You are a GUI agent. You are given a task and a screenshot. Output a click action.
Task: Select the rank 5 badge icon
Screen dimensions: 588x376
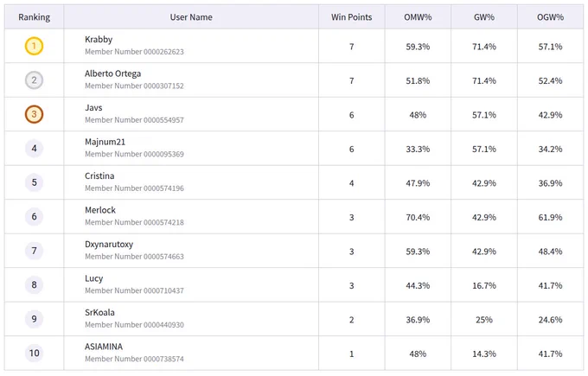tap(34, 182)
